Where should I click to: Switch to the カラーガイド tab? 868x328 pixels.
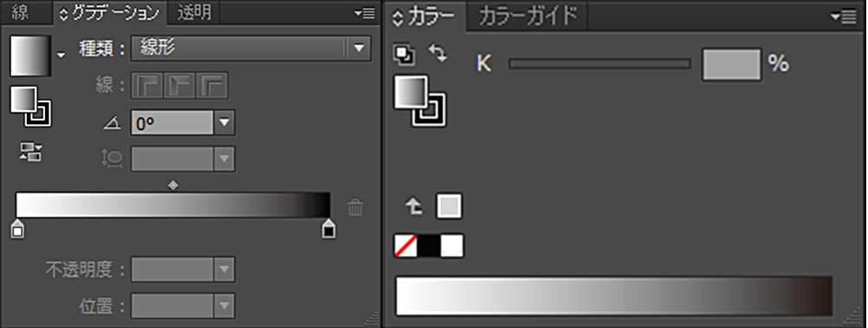pyautogui.click(x=527, y=16)
